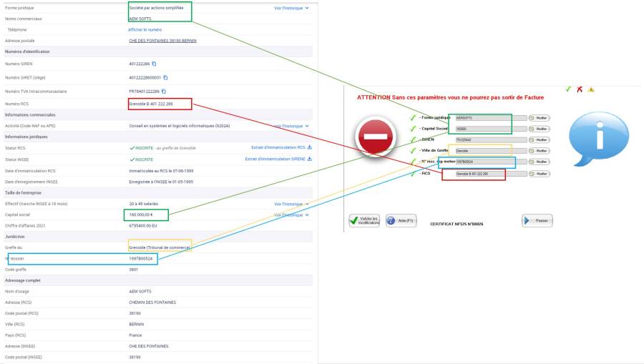This screenshot has width=644, height=364.
Task: Click green check beside SIREN field
Action: pos(412,139)
